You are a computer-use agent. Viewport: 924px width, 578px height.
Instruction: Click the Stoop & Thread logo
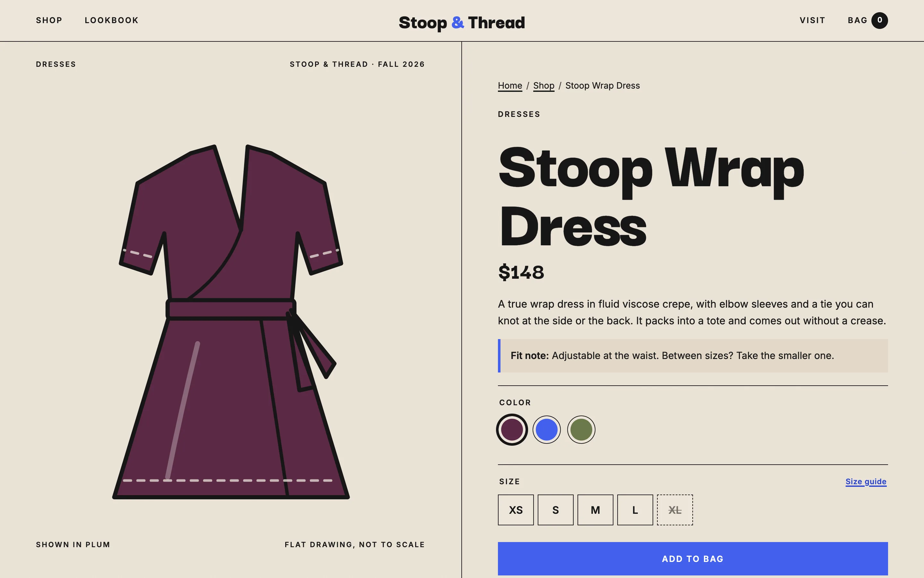[462, 22]
